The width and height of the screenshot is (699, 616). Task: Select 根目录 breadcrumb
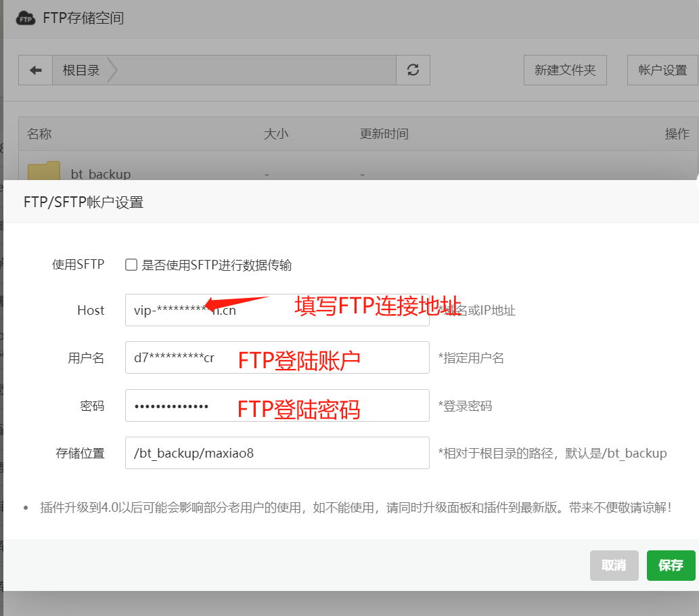tap(81, 70)
